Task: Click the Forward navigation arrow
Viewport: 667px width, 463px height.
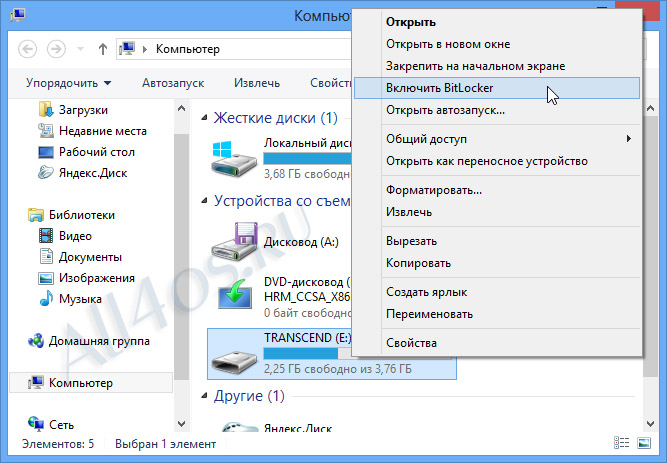Action: (56, 49)
